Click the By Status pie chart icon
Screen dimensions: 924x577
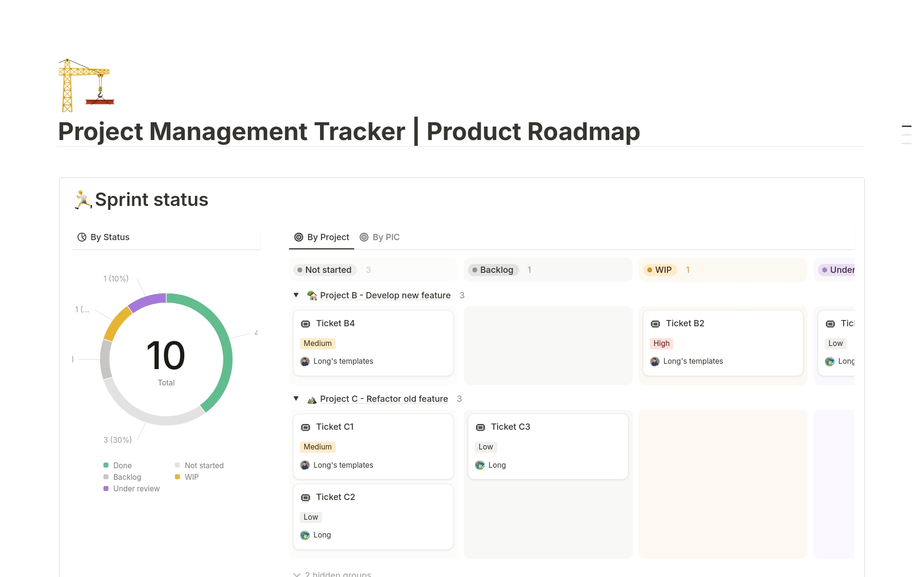pyautogui.click(x=82, y=237)
